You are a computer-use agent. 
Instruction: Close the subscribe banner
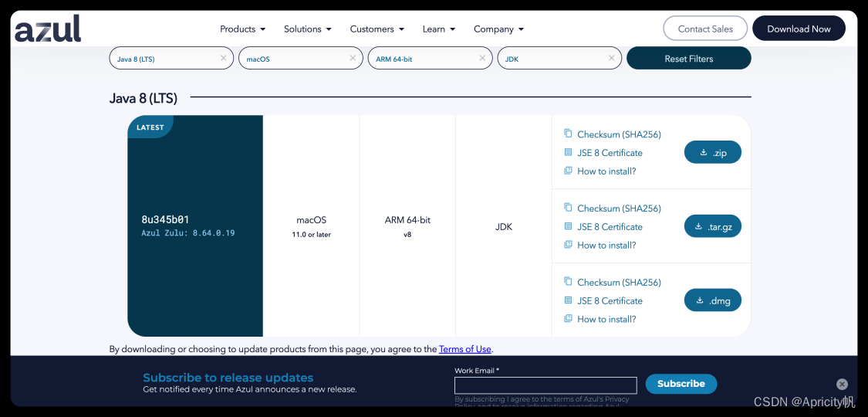[842, 384]
